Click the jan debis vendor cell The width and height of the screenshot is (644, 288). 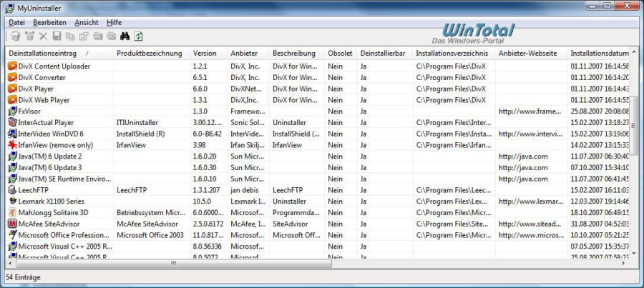coord(245,190)
